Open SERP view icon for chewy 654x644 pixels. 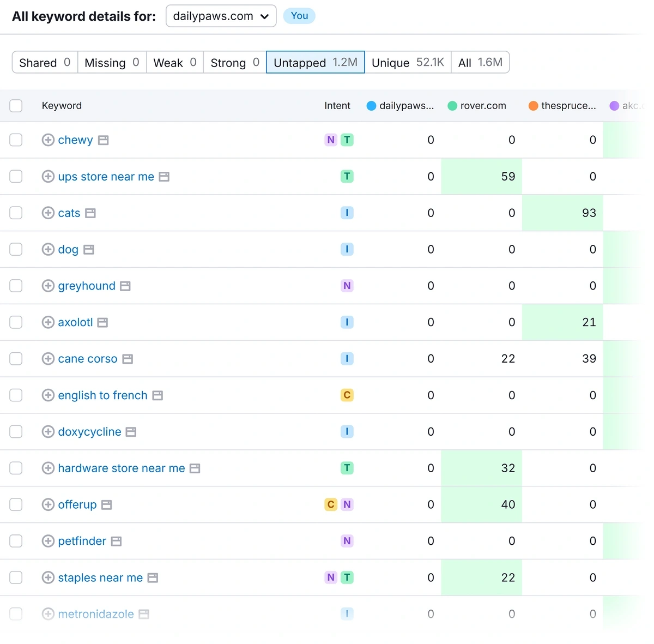(x=104, y=141)
